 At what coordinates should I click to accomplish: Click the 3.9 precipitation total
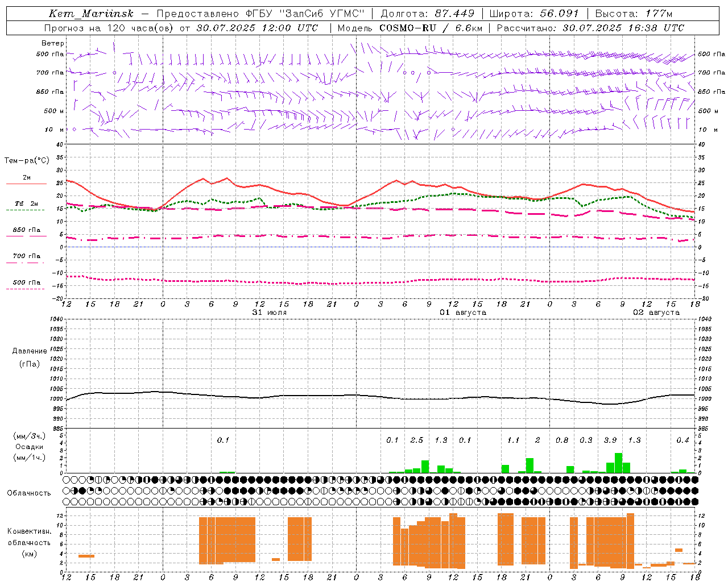pos(610,440)
